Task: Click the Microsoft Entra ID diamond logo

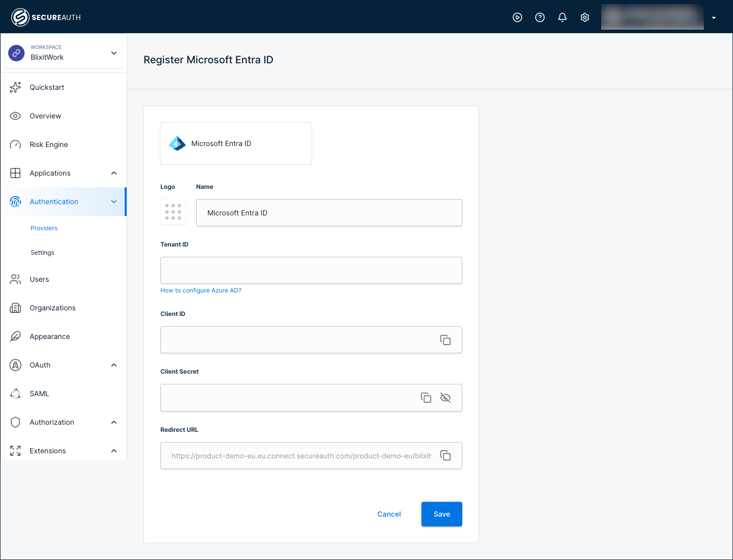Action: 177,143
